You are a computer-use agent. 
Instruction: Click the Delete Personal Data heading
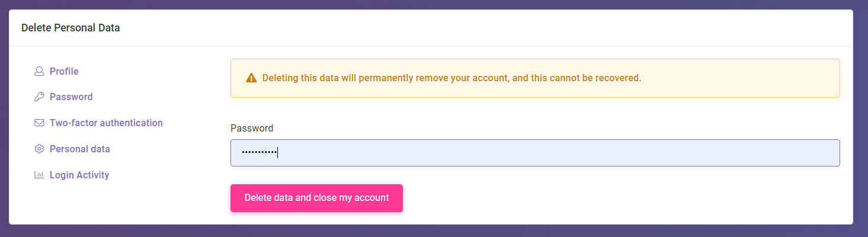[71, 28]
